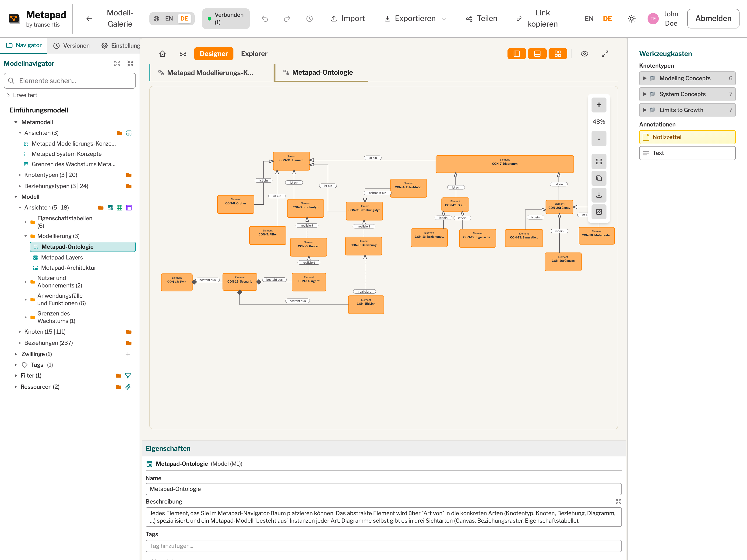The image size is (747, 560).
Task: Click the Name input field
Action: tap(383, 489)
